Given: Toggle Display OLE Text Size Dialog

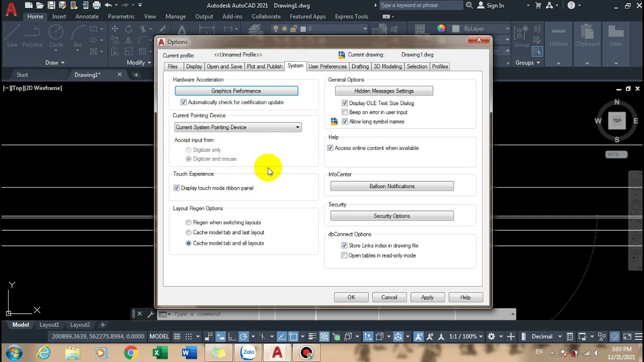Looking at the screenshot, I should coord(345,103).
